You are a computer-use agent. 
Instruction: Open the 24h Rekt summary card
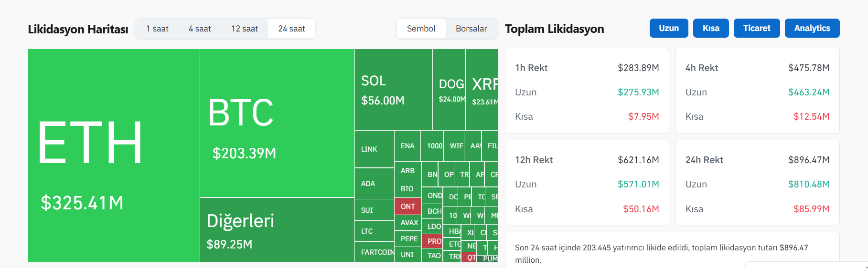(x=757, y=183)
